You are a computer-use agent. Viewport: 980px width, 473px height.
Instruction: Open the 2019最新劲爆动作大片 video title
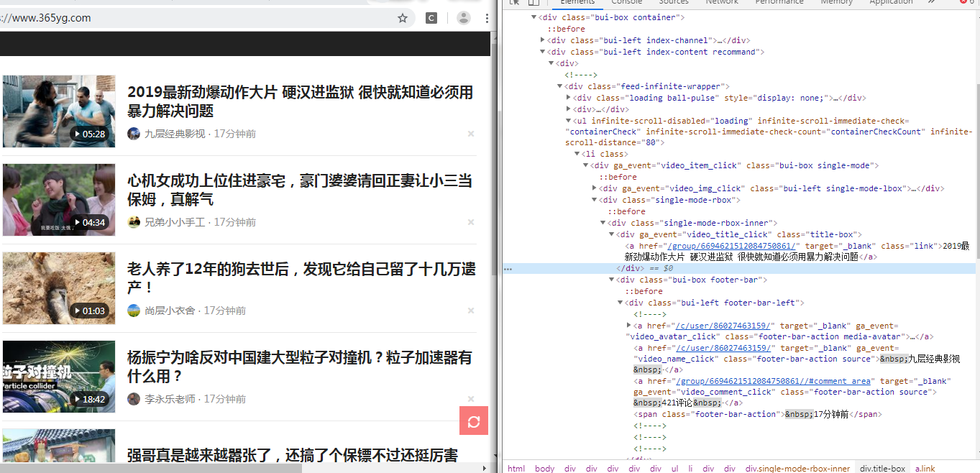(x=301, y=101)
